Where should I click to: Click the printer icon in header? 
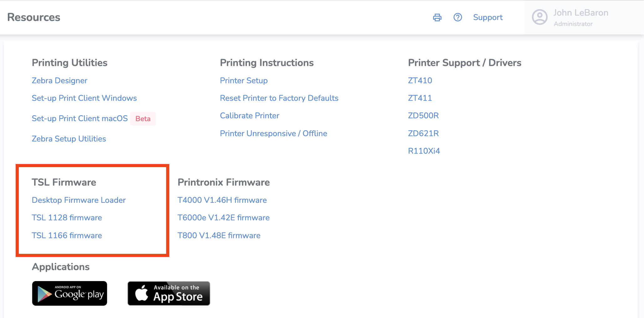pos(437,18)
